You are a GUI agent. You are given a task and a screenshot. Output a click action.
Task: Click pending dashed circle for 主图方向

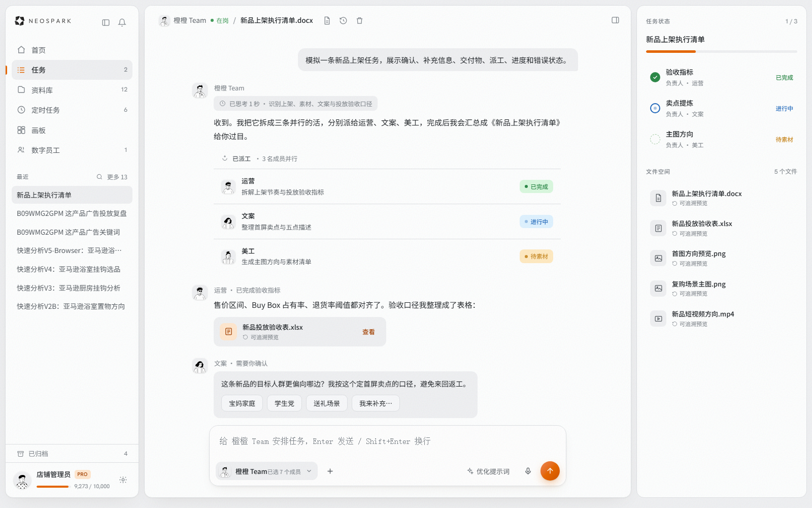(x=655, y=139)
